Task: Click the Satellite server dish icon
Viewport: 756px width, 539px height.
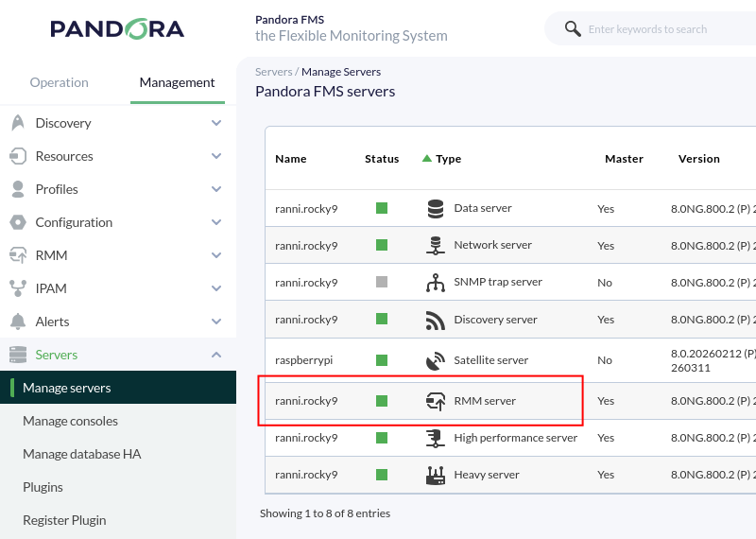Action: 436,360
